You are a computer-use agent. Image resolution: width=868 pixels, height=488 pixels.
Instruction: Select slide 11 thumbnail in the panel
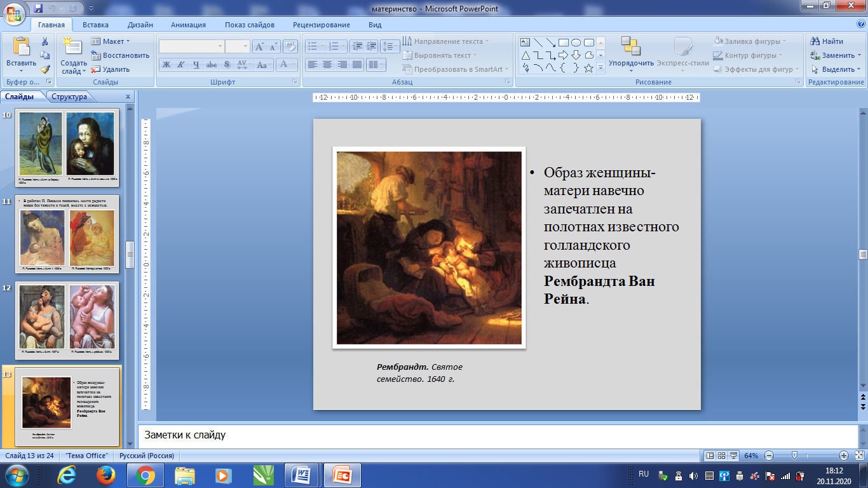pyautogui.click(x=67, y=234)
